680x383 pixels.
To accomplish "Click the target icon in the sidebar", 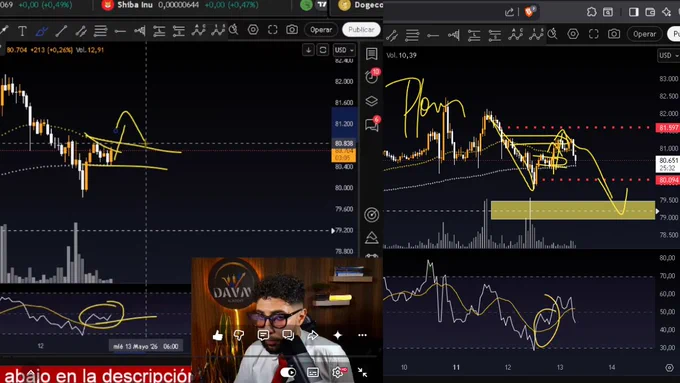I will pyautogui.click(x=372, y=215).
